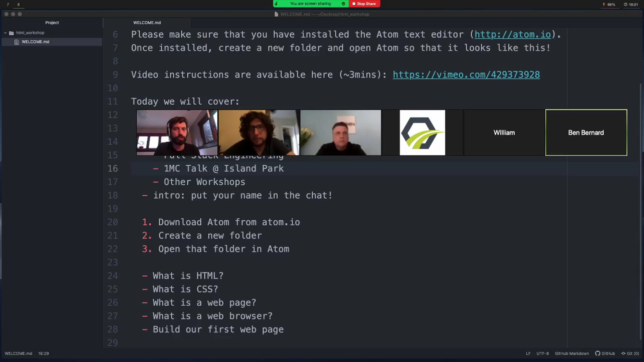Click 'Download Atom from atom.io' line

tap(229, 222)
